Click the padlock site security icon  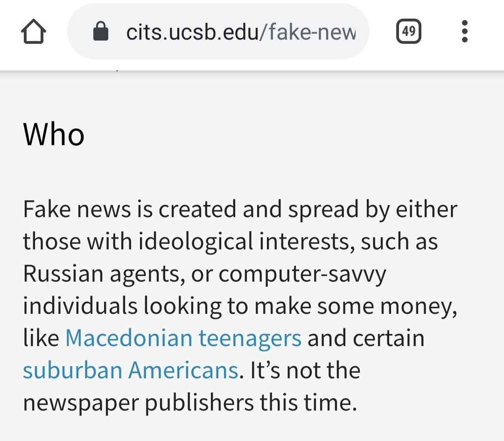(101, 32)
